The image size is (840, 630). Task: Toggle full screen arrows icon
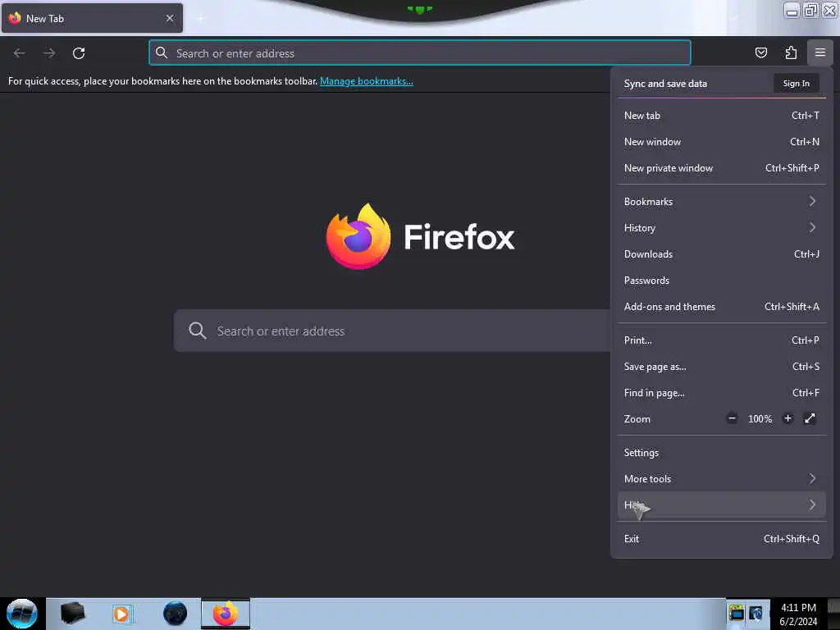[x=810, y=418]
